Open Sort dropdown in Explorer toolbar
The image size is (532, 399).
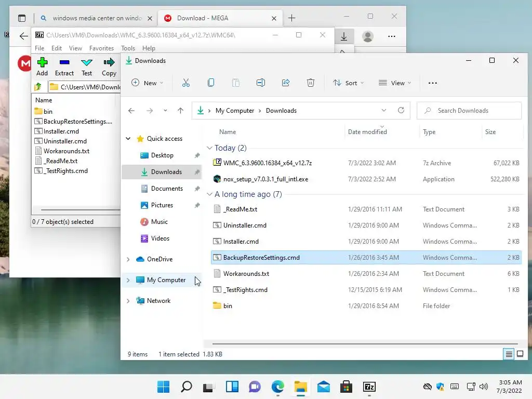click(x=349, y=83)
